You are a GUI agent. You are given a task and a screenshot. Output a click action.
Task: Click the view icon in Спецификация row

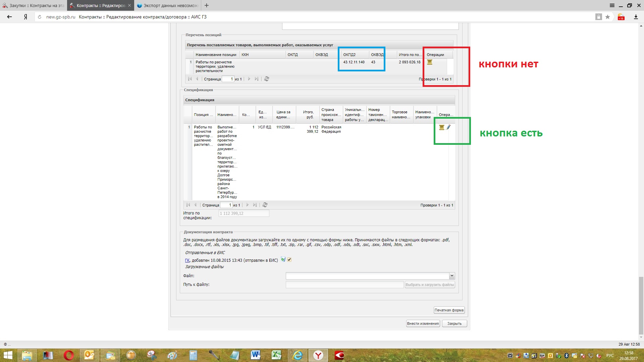click(x=441, y=127)
